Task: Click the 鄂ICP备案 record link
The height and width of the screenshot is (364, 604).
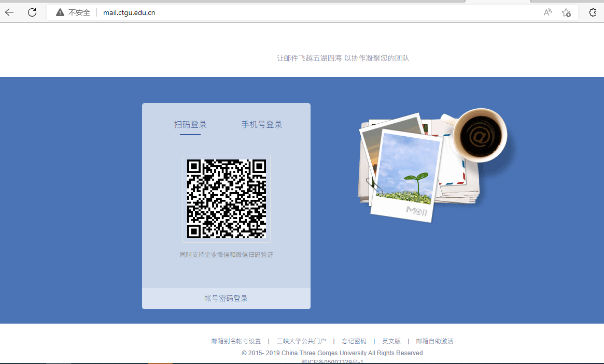Action: (x=332, y=361)
